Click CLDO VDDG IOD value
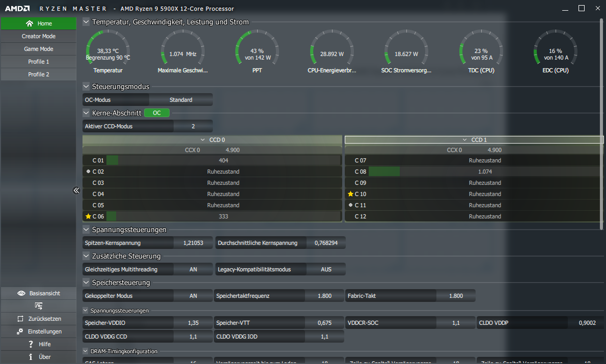The image size is (606, 364). click(325, 337)
